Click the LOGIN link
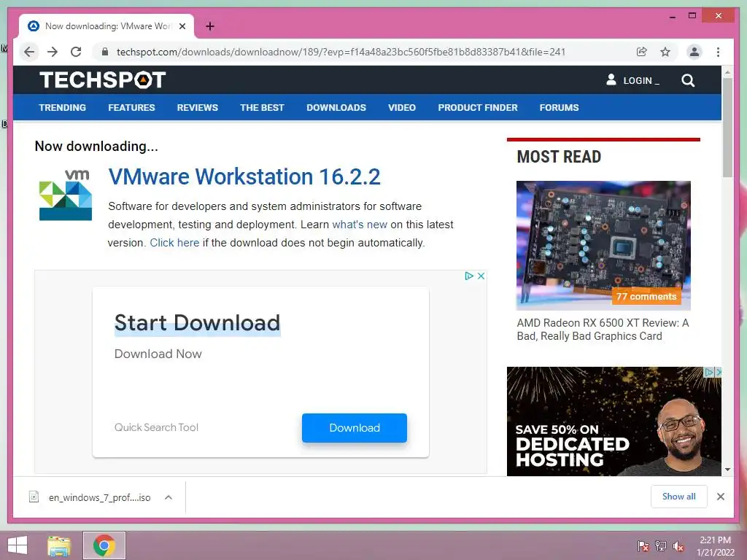 pos(641,80)
